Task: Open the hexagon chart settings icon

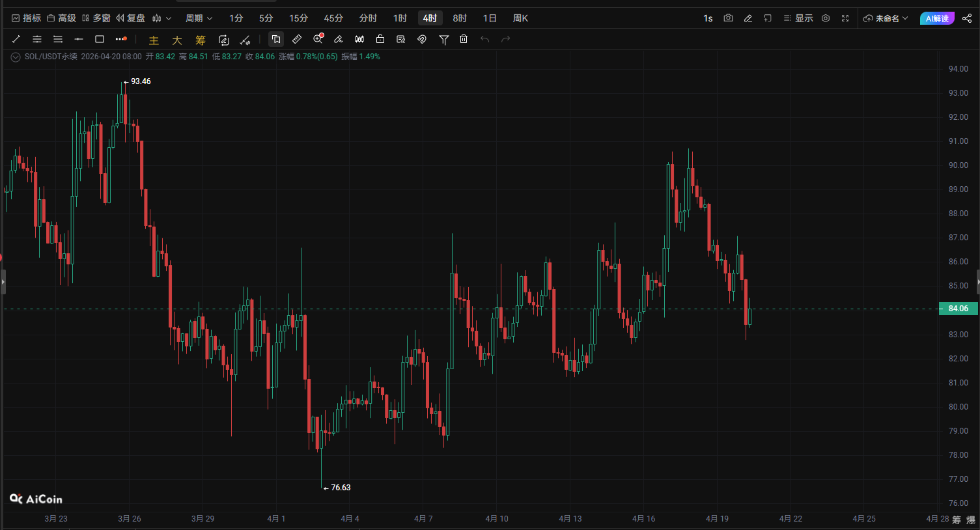Action: tap(826, 18)
